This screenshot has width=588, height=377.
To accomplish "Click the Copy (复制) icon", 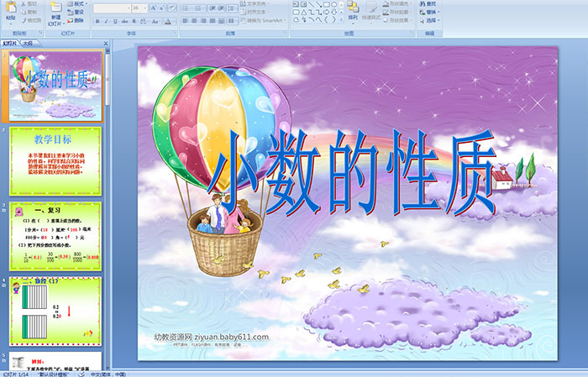I will click(24, 12).
